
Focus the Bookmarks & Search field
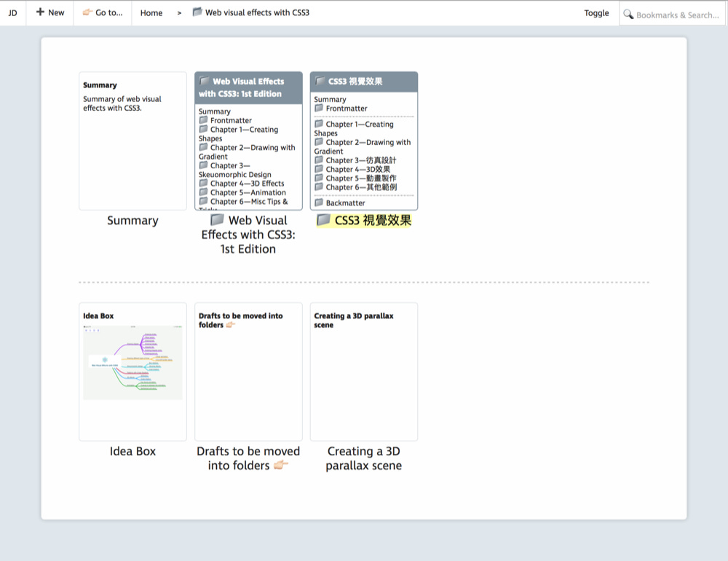point(677,15)
